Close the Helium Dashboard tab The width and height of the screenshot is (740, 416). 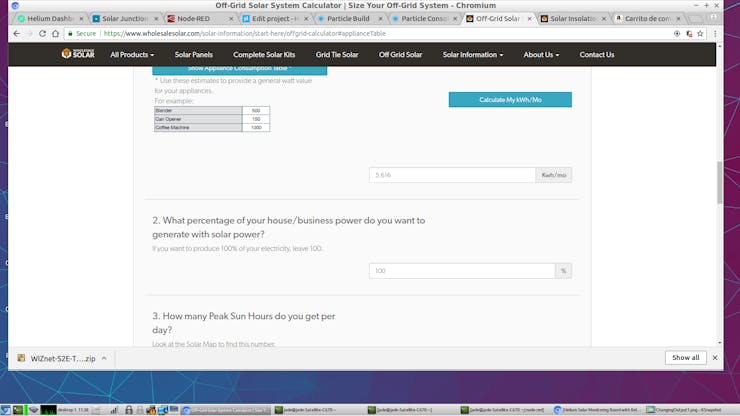tap(81, 19)
